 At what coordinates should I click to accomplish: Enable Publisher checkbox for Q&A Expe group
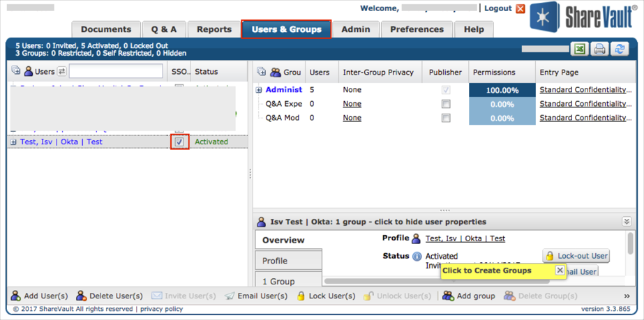tap(446, 104)
